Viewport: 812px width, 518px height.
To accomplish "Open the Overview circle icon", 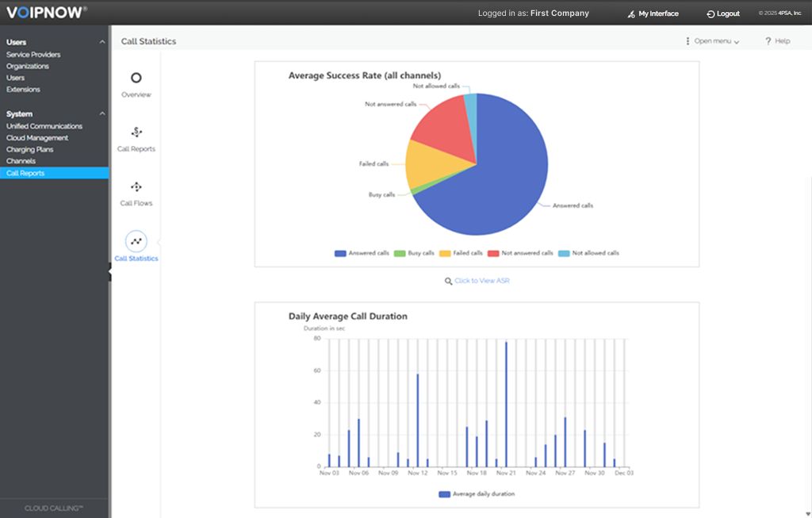I will pyautogui.click(x=136, y=78).
